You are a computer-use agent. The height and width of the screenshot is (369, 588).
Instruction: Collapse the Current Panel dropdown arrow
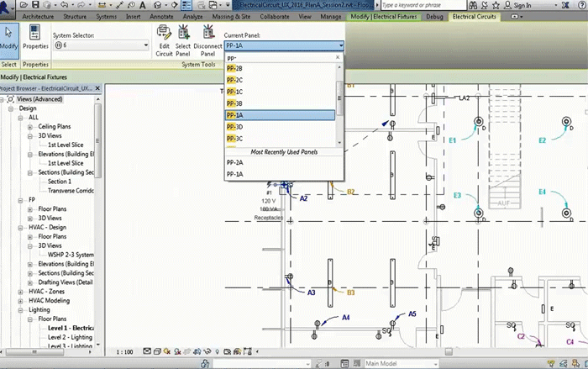pos(341,45)
